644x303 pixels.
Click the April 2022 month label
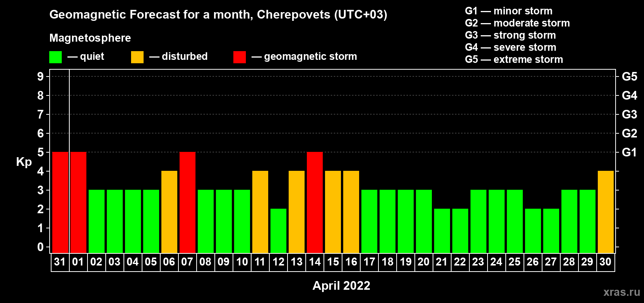(341, 286)
